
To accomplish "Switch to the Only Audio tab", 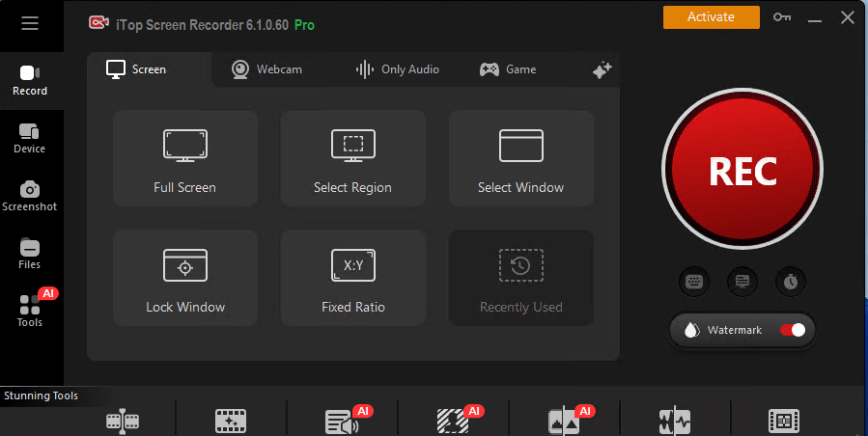I will [x=397, y=69].
